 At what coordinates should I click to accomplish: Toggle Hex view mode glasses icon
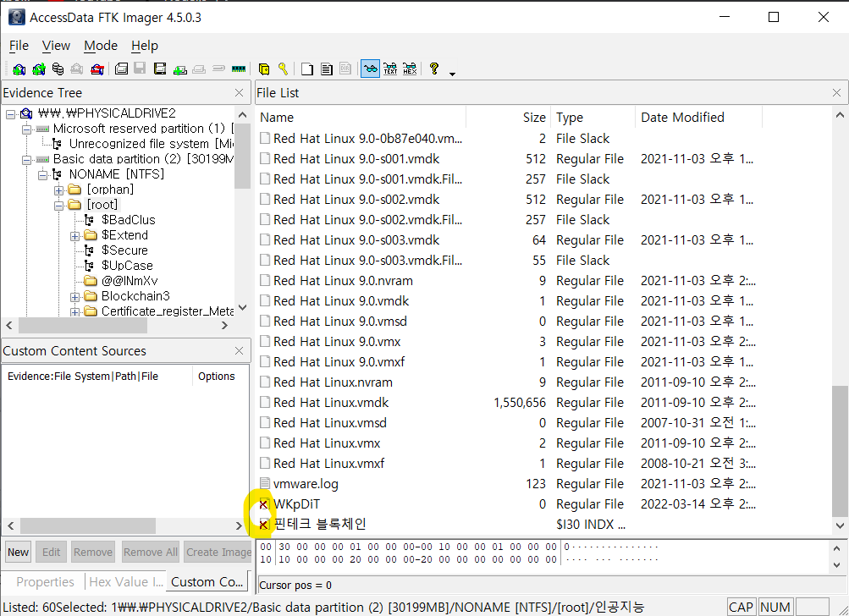click(x=410, y=69)
